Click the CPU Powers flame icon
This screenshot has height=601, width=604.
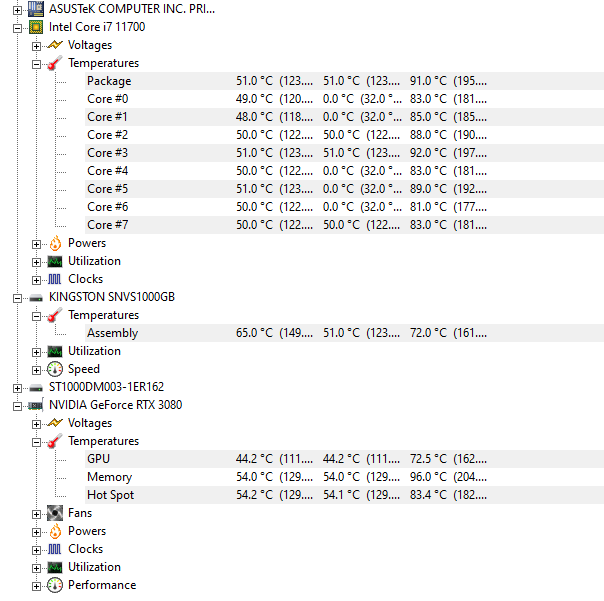[x=55, y=243]
